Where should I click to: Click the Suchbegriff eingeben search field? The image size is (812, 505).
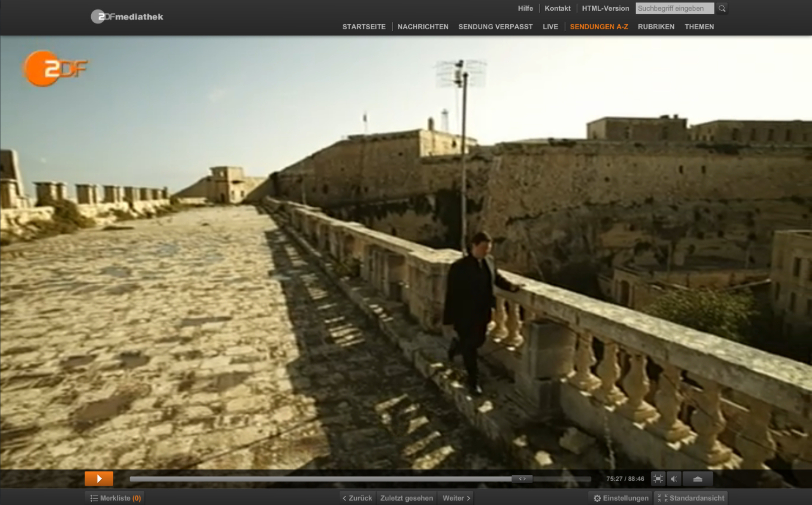click(674, 8)
